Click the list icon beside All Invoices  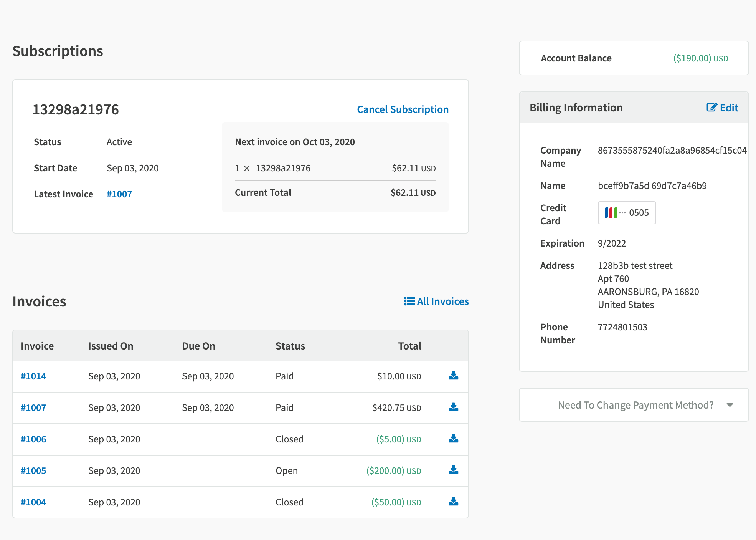coord(409,301)
